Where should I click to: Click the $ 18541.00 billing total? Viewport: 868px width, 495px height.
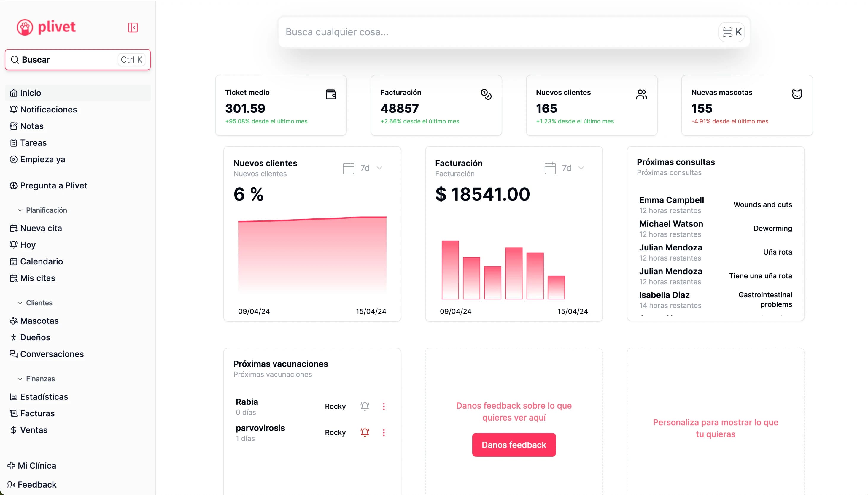pos(482,194)
